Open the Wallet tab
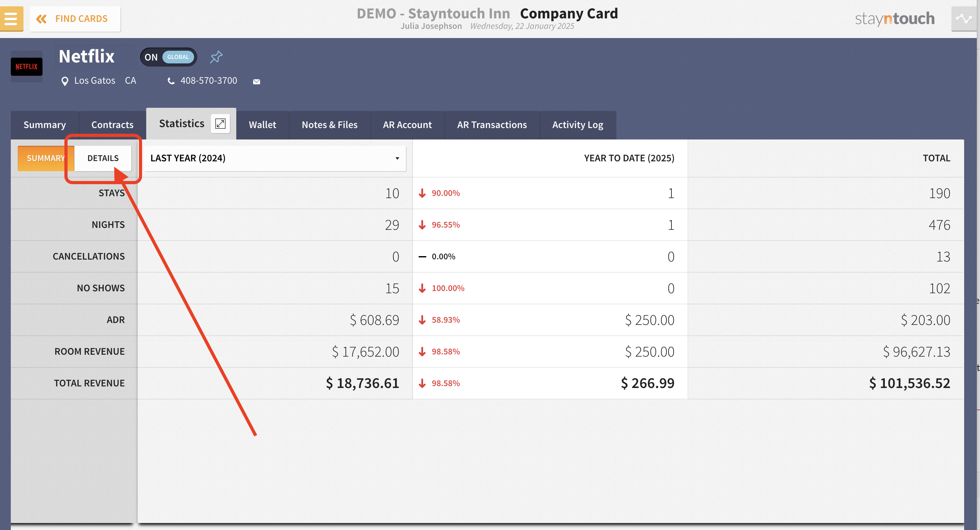This screenshot has height=530, width=980. click(262, 125)
